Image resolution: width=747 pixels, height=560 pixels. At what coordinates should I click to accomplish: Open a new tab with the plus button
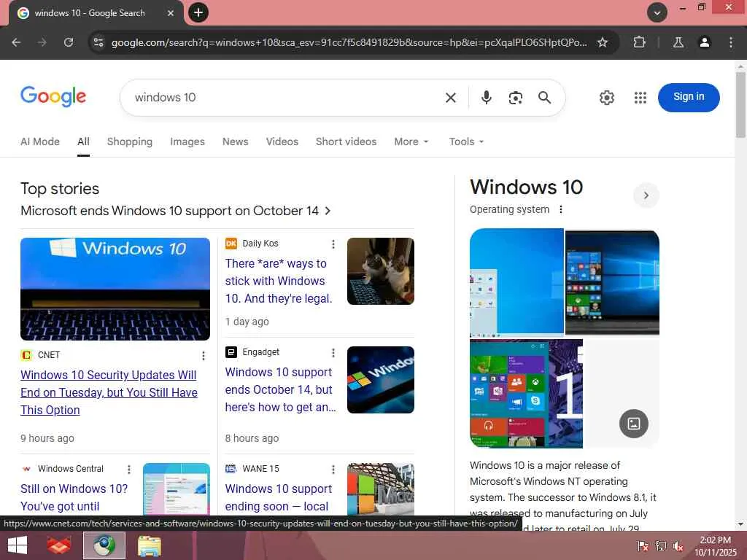click(x=198, y=12)
